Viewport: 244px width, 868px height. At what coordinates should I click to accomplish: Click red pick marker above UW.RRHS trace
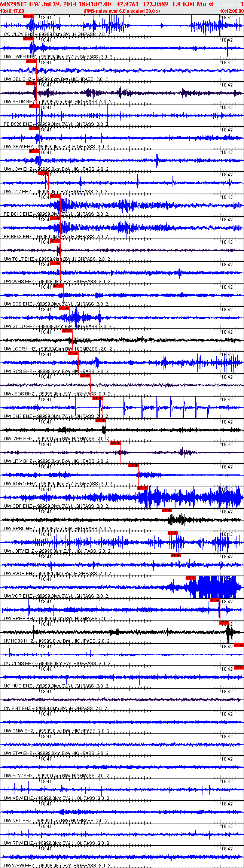click(215, 600)
